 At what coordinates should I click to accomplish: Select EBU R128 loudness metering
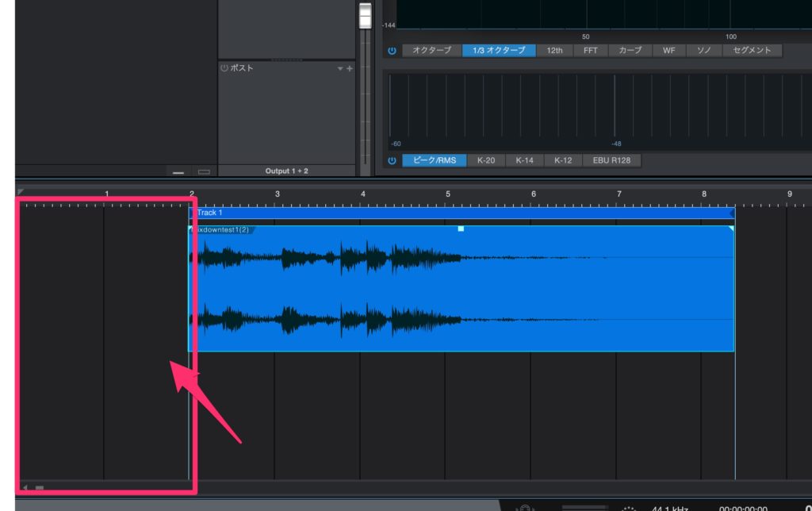(x=613, y=161)
